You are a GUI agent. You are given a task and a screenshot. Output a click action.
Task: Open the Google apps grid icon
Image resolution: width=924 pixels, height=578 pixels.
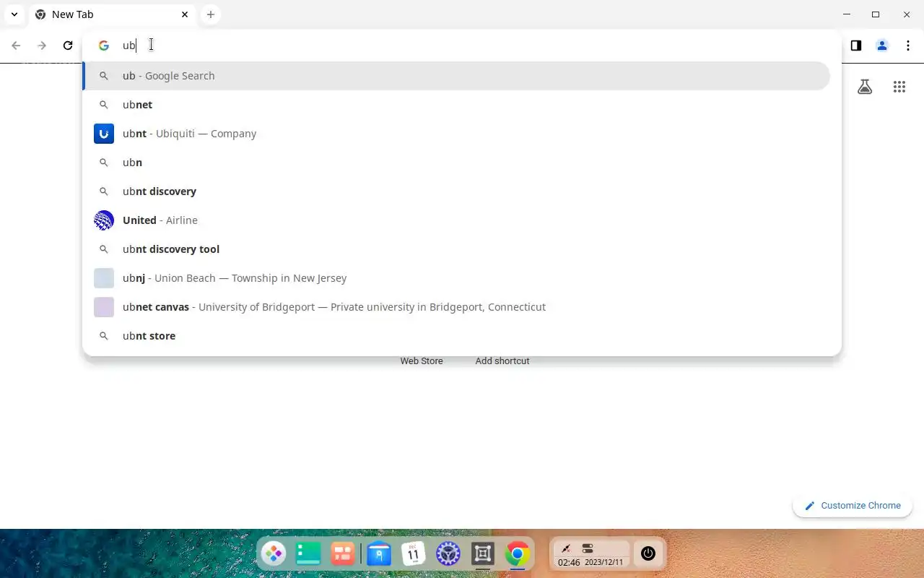(899, 87)
